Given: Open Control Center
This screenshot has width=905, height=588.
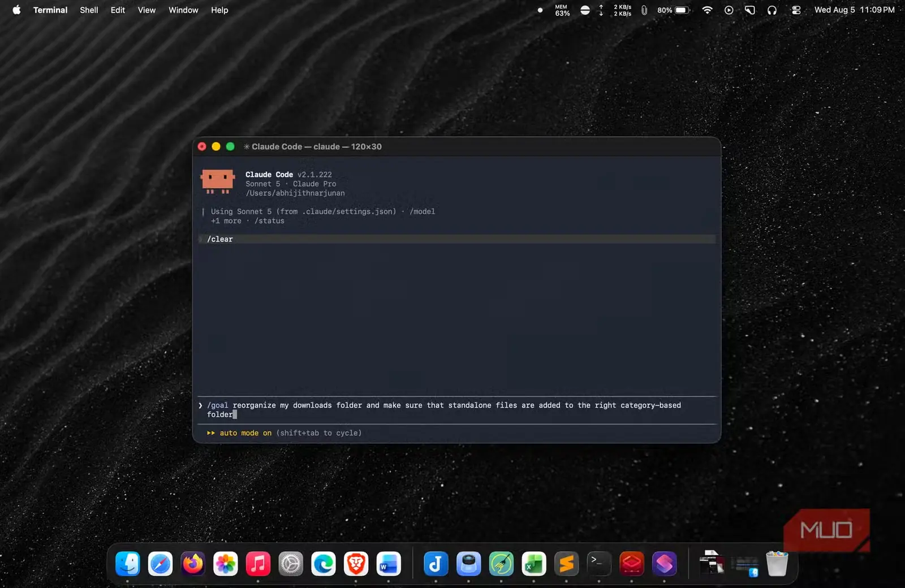Looking at the screenshot, I should pos(796,10).
